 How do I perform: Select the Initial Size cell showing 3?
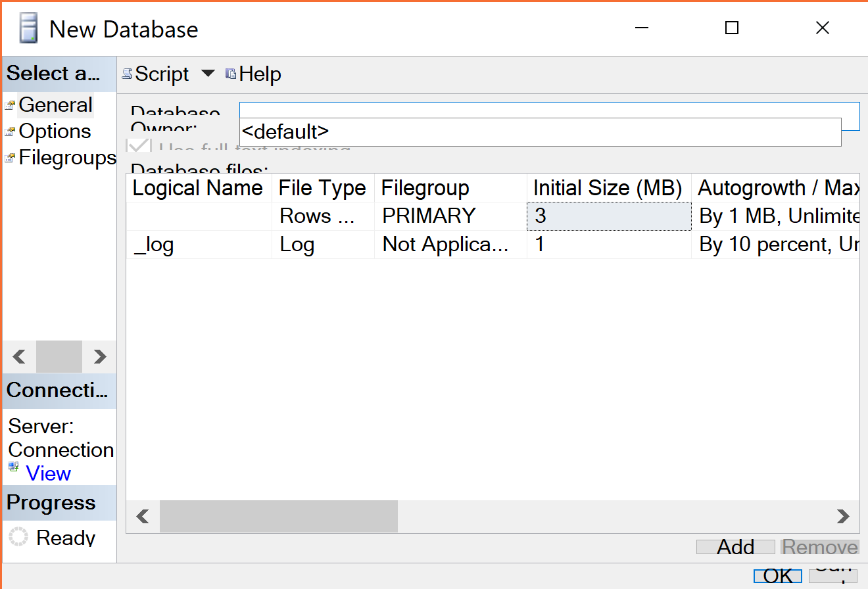click(x=608, y=215)
